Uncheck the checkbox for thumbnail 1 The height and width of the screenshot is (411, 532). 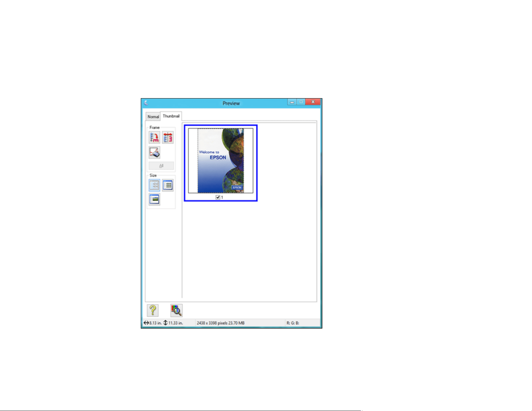click(x=218, y=197)
